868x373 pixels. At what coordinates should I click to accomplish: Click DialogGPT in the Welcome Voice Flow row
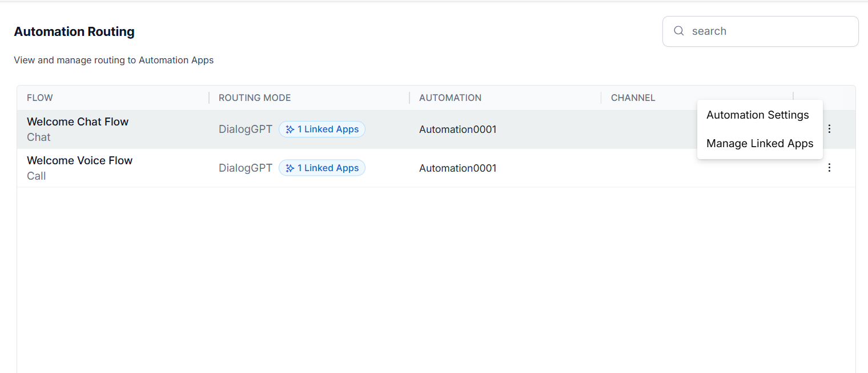(246, 168)
